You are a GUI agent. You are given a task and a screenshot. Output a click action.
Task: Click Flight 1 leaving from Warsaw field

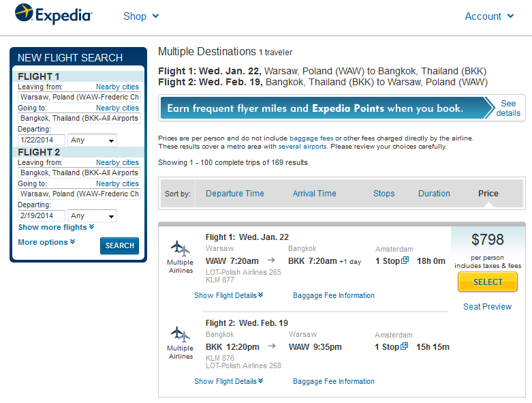[x=79, y=97]
